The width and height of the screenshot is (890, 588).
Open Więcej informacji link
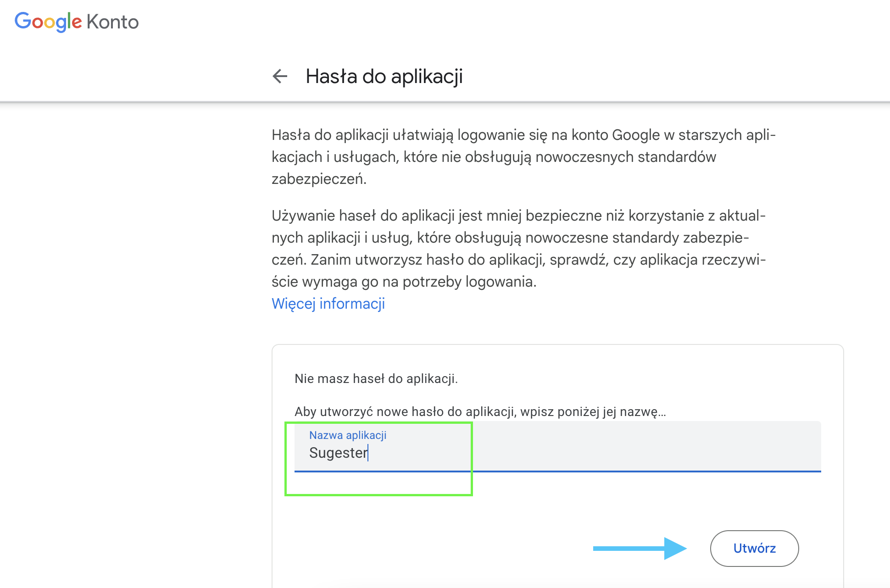tap(328, 303)
